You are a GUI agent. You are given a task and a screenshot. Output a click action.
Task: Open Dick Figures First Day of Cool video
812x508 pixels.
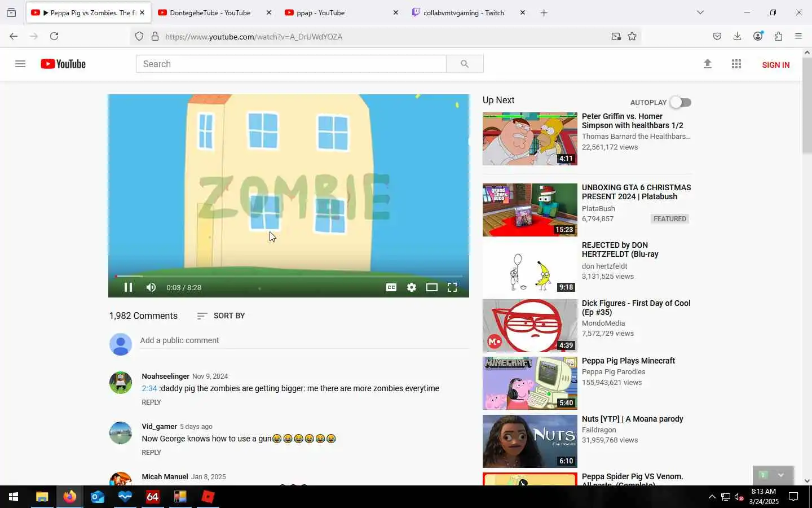[636, 308]
